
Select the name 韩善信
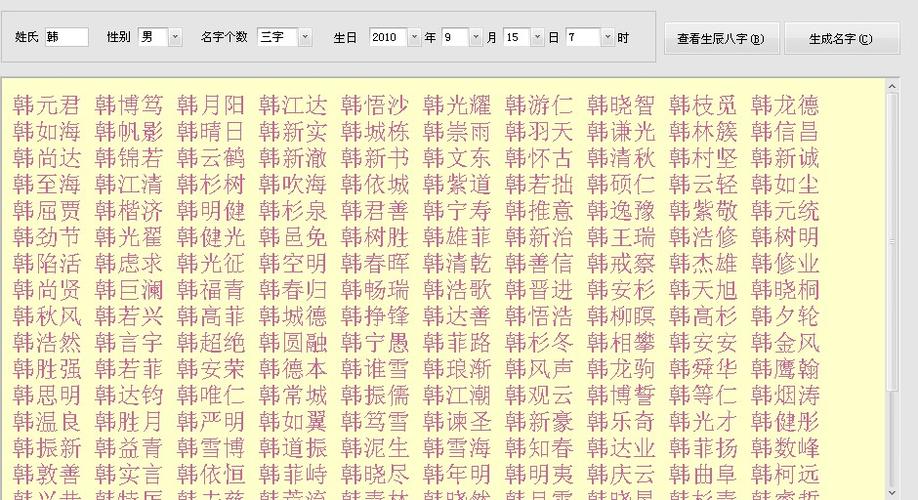click(x=539, y=263)
